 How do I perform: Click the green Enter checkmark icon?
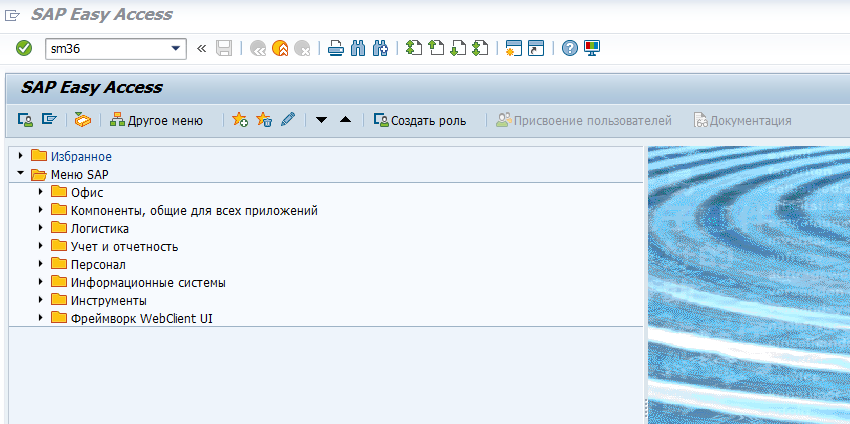coord(24,48)
